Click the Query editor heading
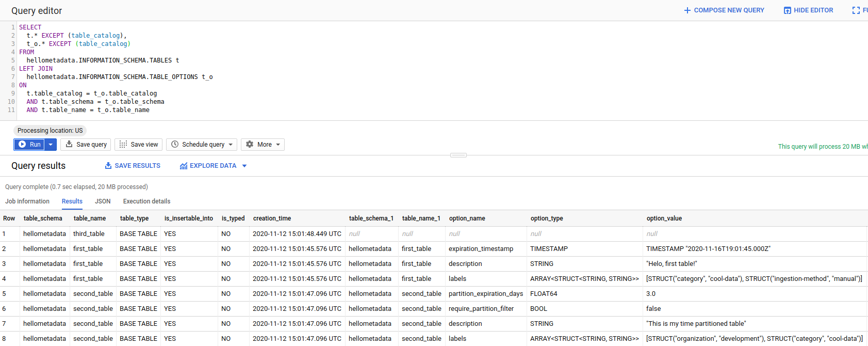Image resolution: width=868 pixels, height=346 pixels. (37, 11)
